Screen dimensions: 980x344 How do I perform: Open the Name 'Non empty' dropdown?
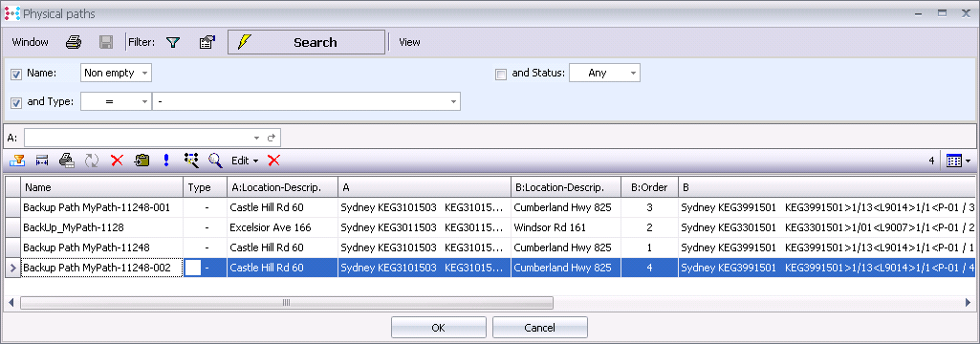pyautogui.click(x=117, y=73)
